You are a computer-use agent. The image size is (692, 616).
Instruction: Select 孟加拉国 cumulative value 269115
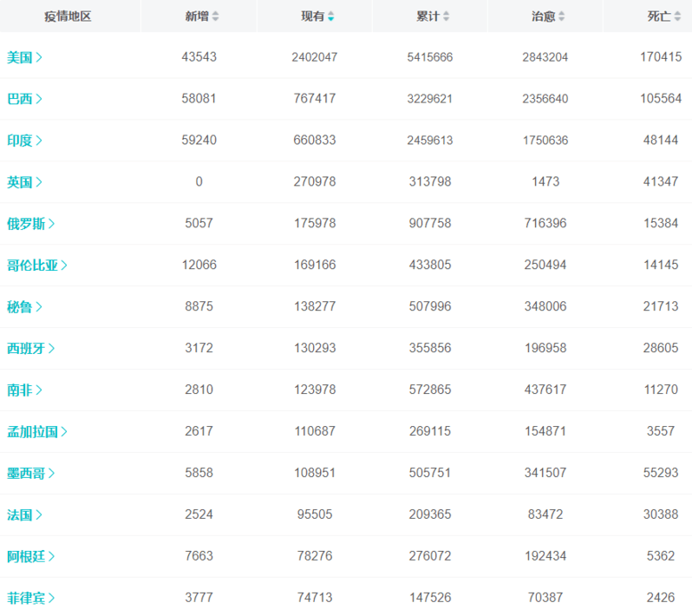tap(430, 430)
